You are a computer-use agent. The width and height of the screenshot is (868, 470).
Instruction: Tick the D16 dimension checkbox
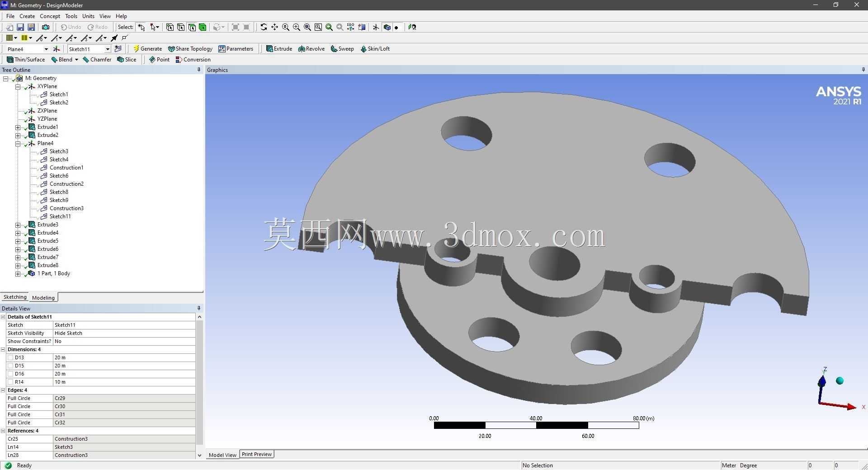10,374
